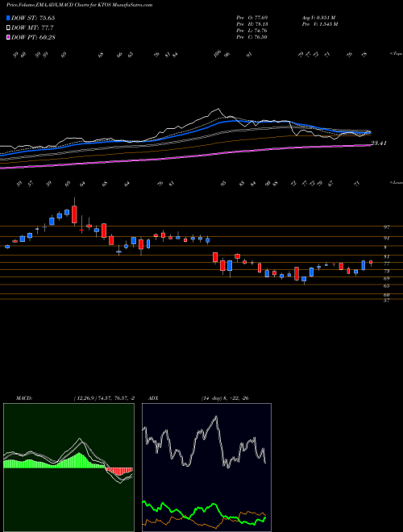Click the 'Pre C: 76.30' close value

[x=251, y=37]
